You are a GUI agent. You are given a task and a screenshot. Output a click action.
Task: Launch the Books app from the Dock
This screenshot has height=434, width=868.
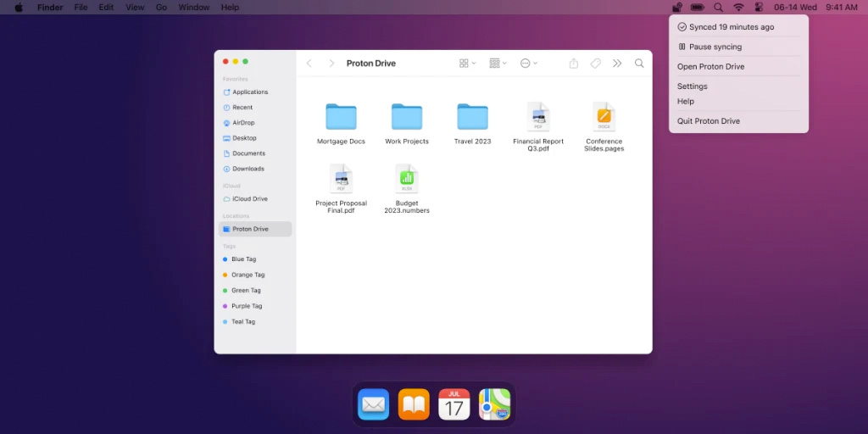pos(414,404)
